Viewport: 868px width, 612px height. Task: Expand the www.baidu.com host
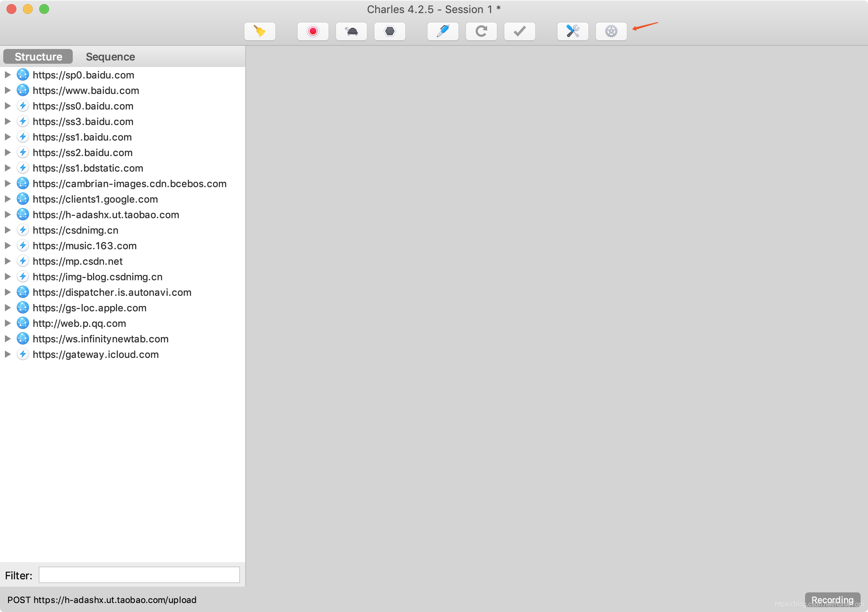tap(7, 90)
